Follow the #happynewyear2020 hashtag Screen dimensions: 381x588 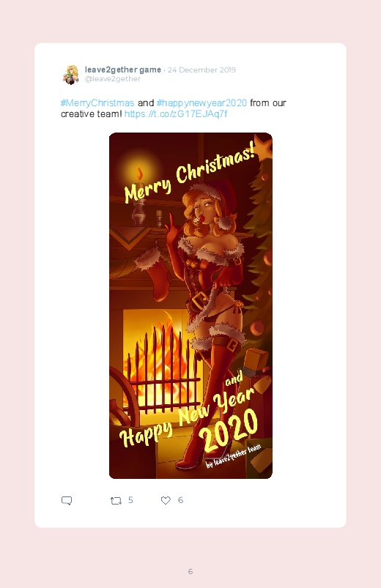202,103
